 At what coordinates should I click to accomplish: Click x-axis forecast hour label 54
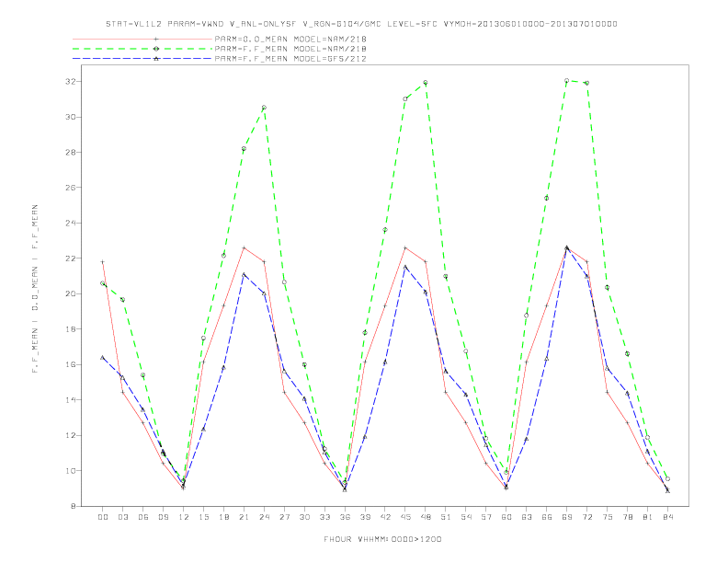coord(466,517)
